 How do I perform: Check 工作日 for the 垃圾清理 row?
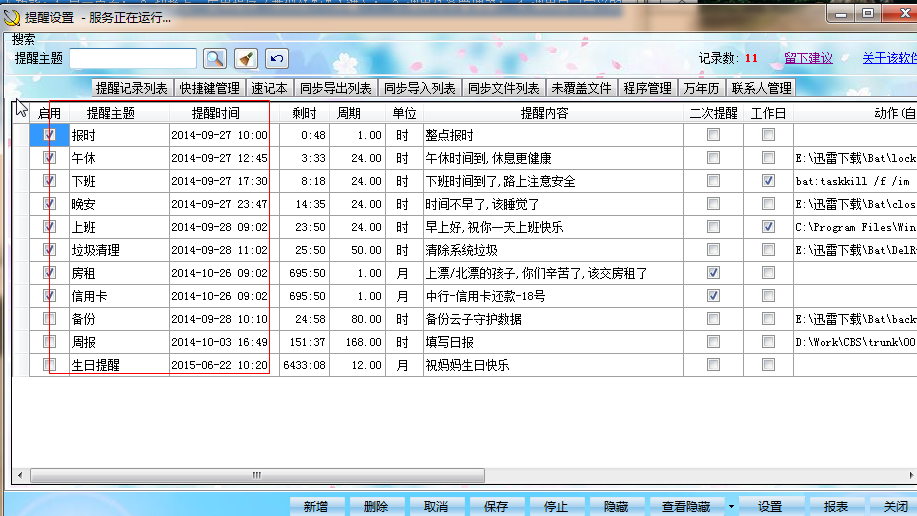[x=768, y=250]
